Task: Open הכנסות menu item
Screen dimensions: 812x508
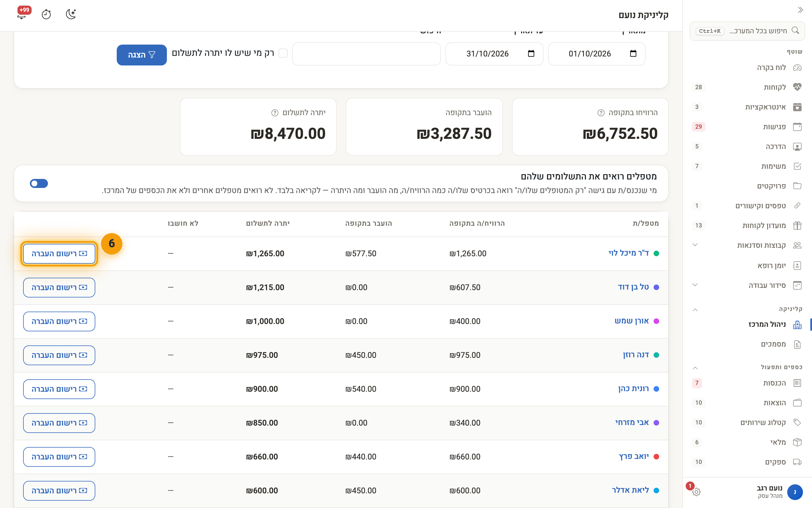Action: point(747,383)
